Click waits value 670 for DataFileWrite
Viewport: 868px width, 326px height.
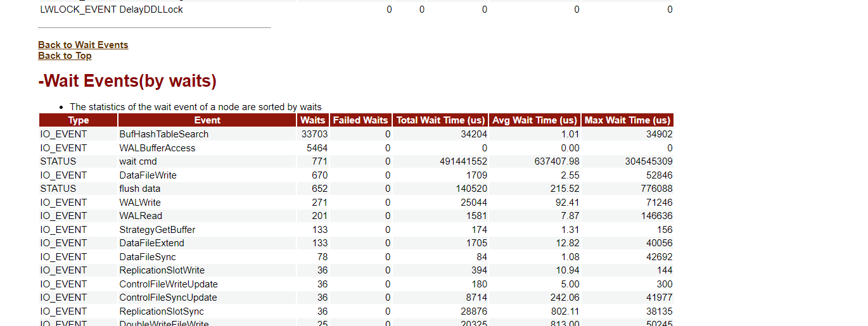pyautogui.click(x=319, y=175)
